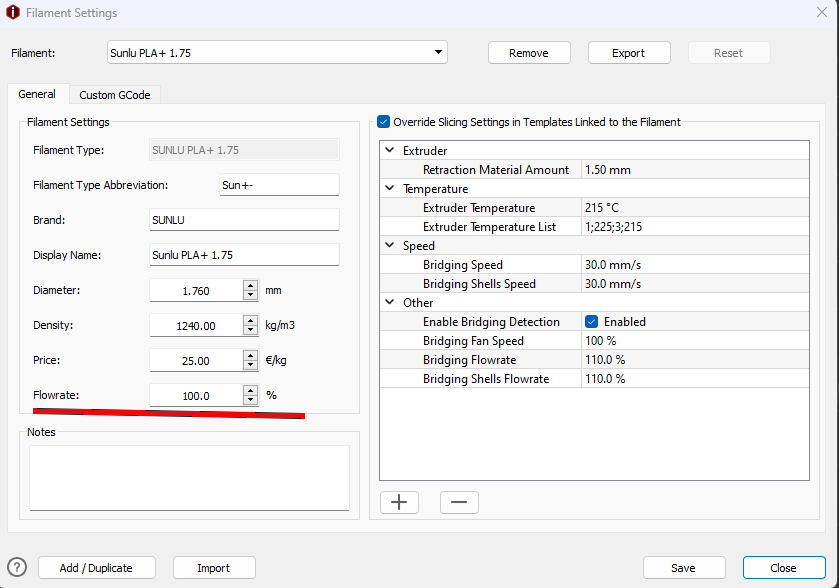Image resolution: width=839 pixels, height=588 pixels.
Task: Decrease Density with the down arrow
Action: coord(250,330)
